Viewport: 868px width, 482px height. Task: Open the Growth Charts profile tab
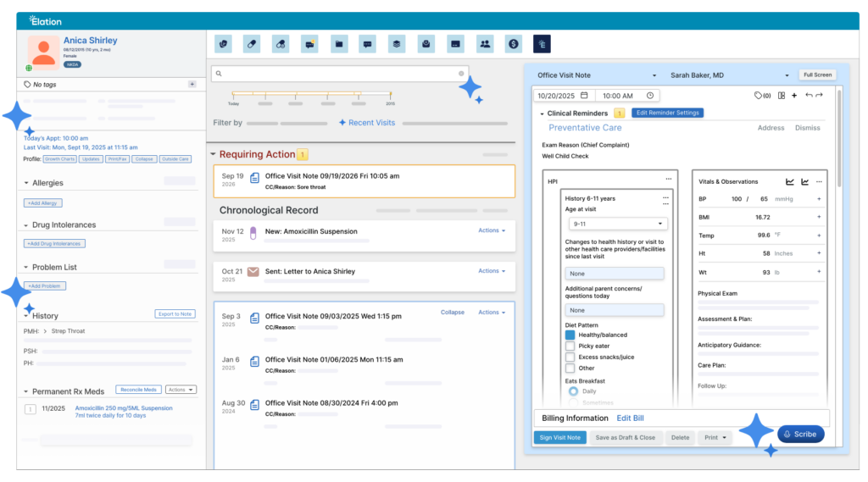(x=59, y=158)
